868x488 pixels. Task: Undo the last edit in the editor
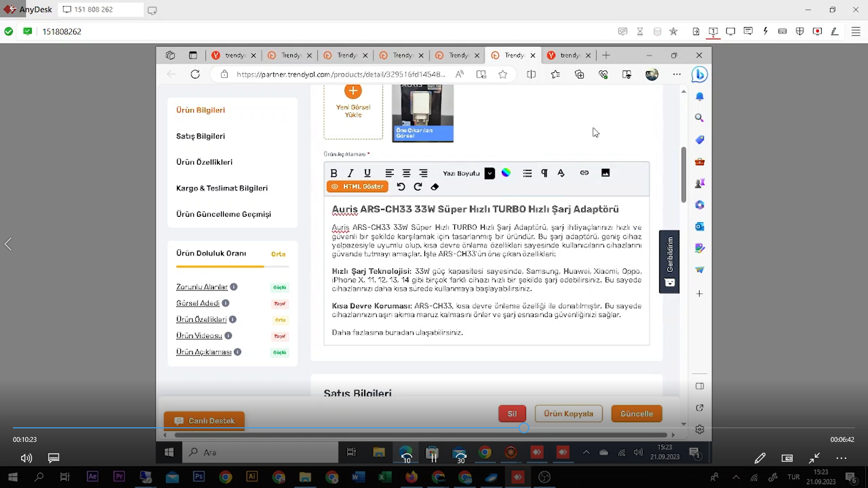coord(401,187)
